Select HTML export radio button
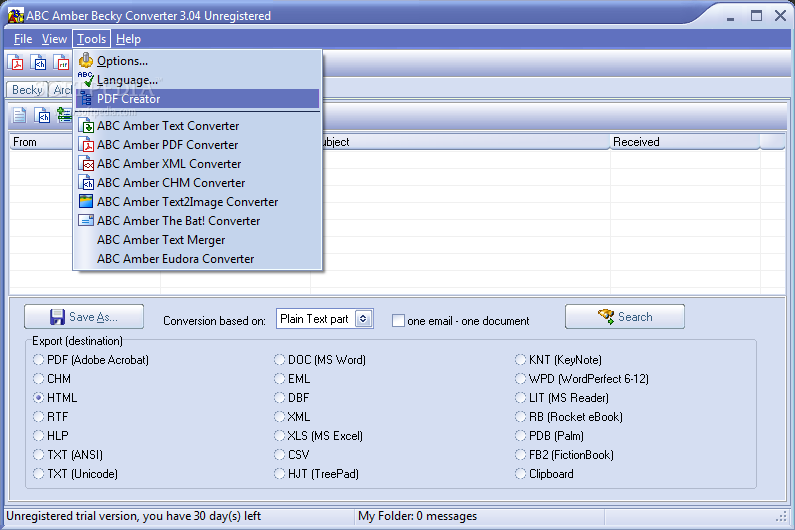 [x=39, y=398]
